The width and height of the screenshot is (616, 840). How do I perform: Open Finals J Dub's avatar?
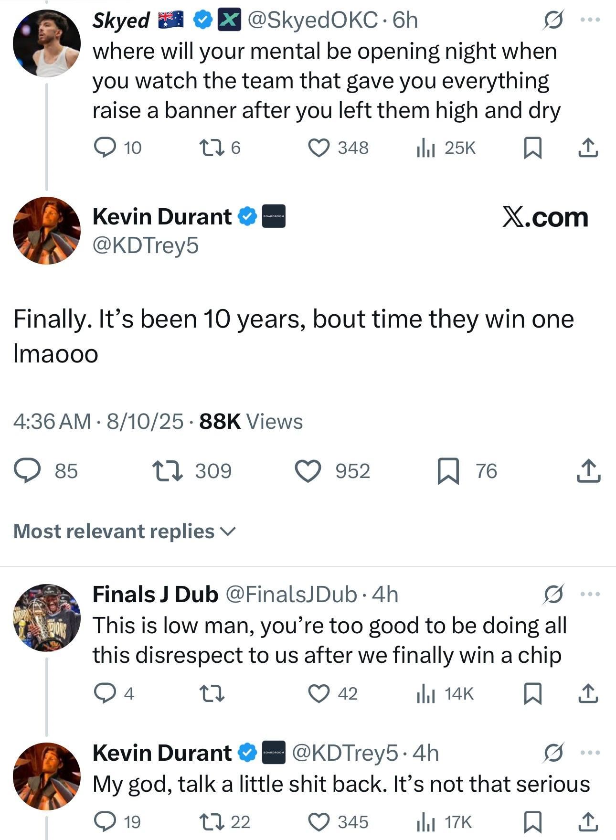[46, 617]
